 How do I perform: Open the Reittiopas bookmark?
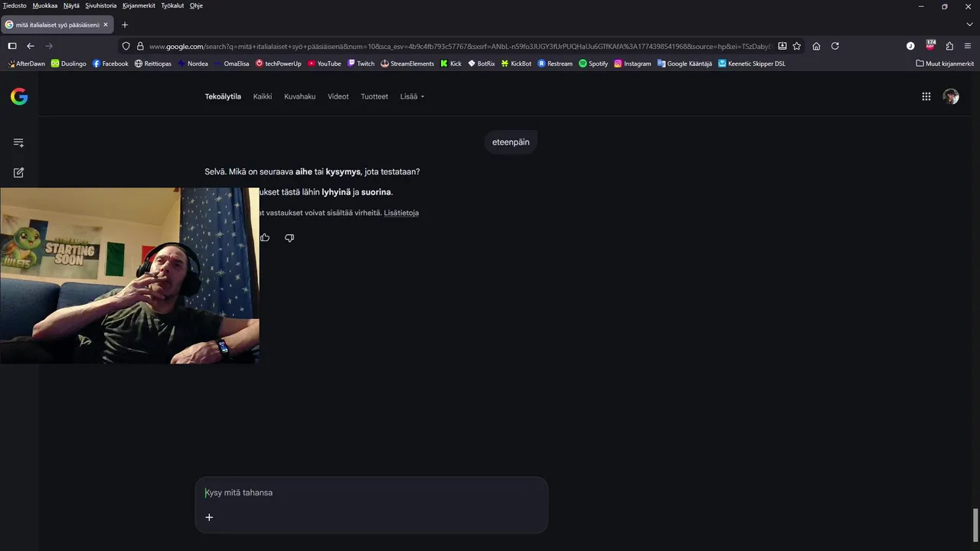153,64
